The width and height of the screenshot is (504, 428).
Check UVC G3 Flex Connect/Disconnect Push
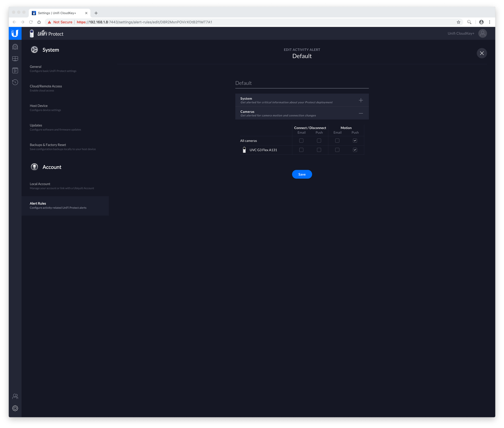pos(319,150)
